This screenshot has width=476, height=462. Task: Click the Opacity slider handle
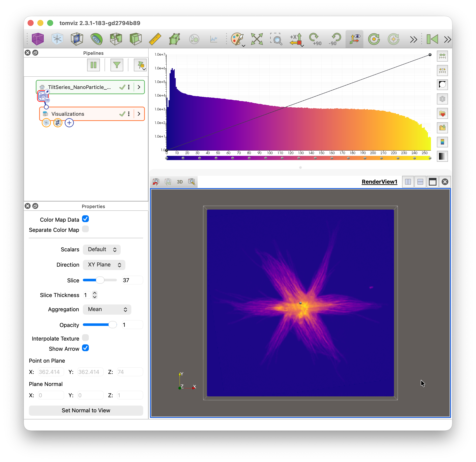point(112,325)
